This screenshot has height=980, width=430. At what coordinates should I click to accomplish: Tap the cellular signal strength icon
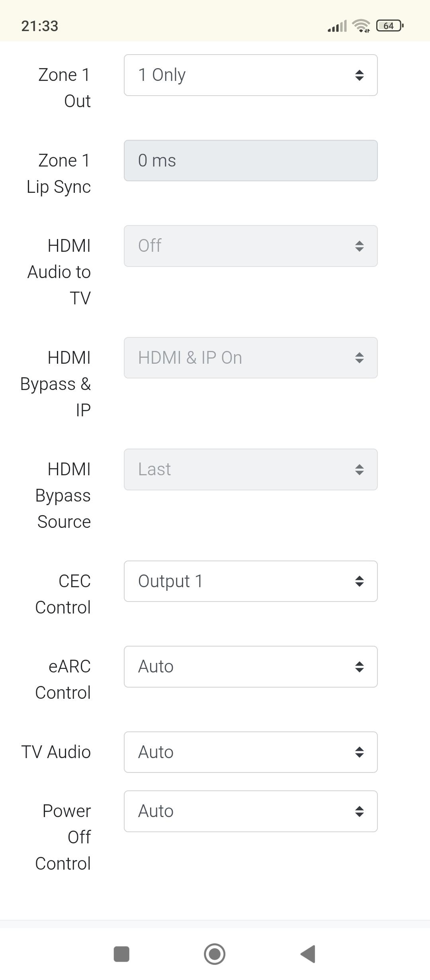337,26
